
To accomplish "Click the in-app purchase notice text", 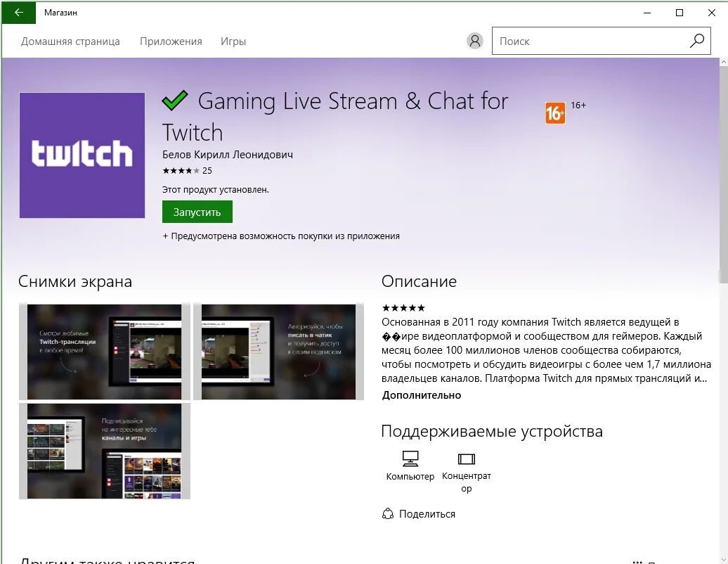I will 281,236.
